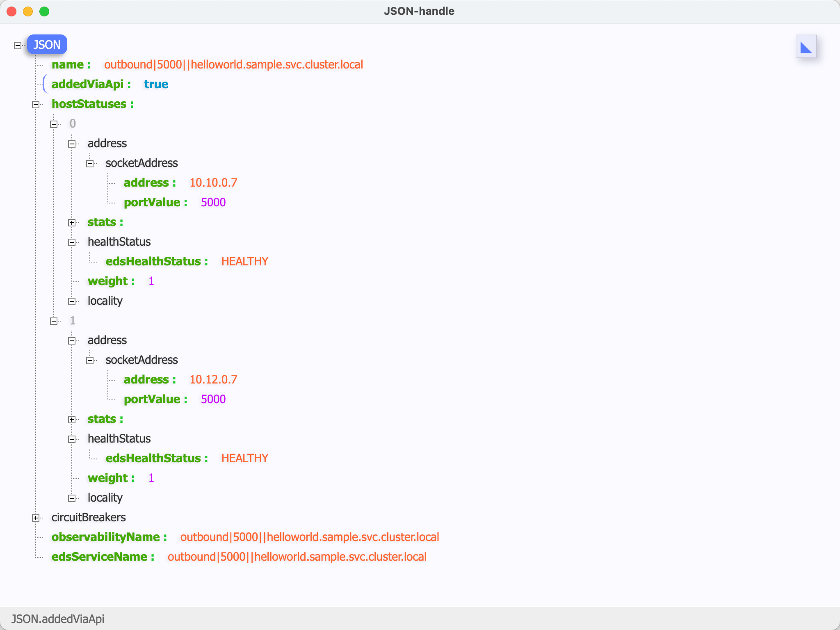
Task: Click the green window zoom button
Action: (44, 11)
